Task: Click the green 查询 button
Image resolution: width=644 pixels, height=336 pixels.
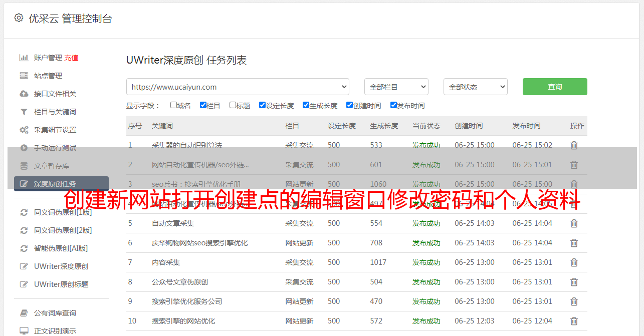Action: coord(555,87)
